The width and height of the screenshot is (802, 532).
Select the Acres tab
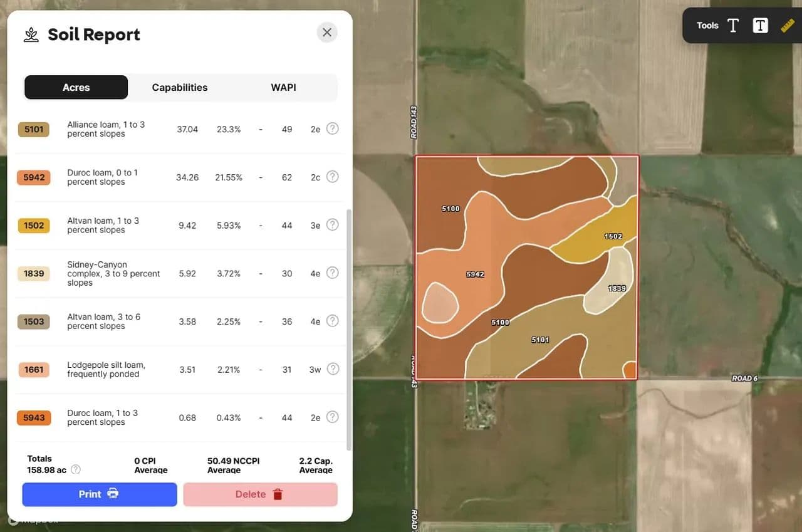click(x=76, y=88)
